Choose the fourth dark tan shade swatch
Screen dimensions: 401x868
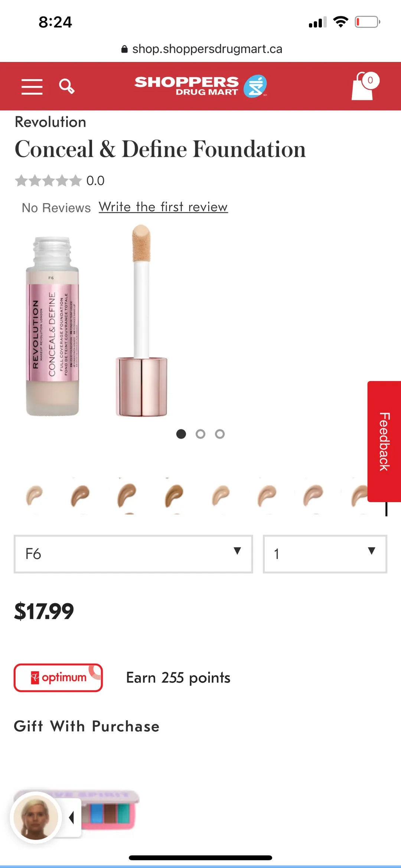[x=174, y=496]
